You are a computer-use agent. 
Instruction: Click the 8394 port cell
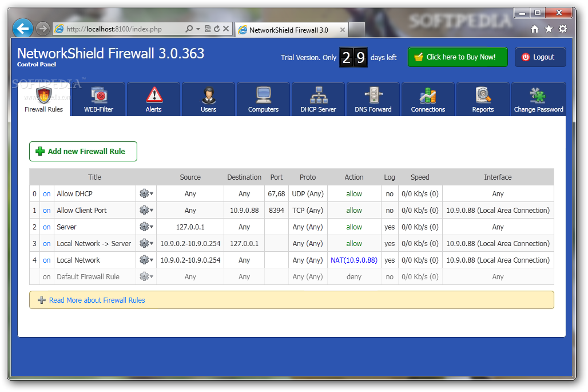[276, 211]
